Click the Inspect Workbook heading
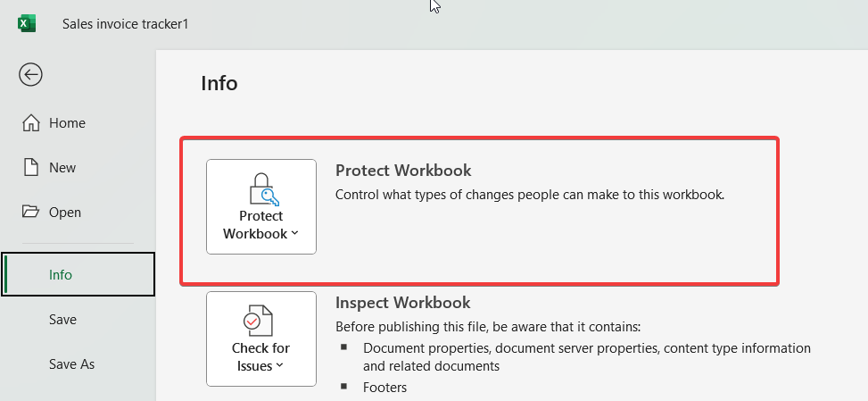868x401 pixels. pos(403,303)
